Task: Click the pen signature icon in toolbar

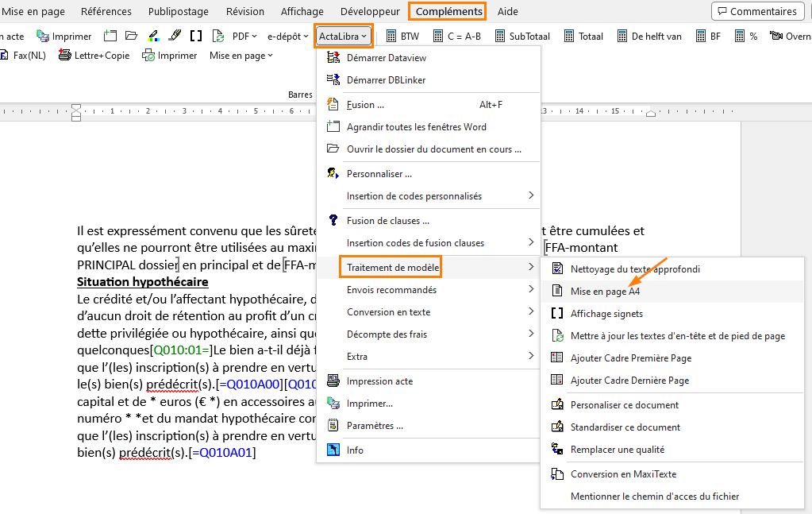Action: pyautogui.click(x=175, y=36)
